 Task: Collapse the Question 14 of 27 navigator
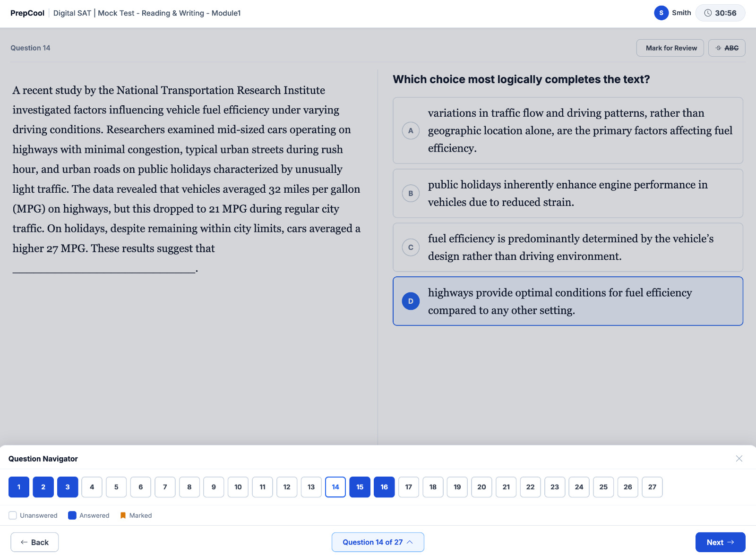click(x=378, y=542)
